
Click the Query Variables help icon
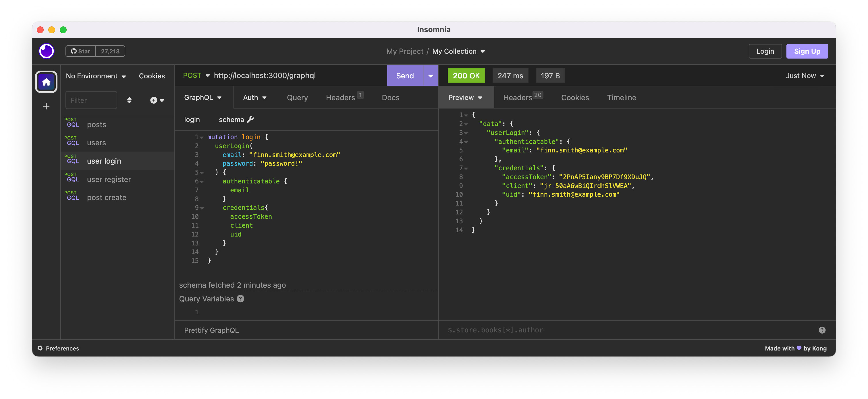(x=241, y=299)
